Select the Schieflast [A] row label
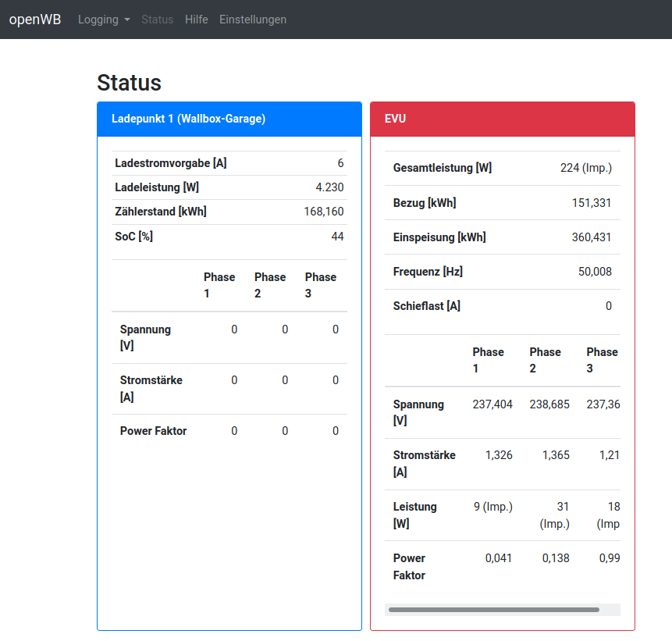The width and height of the screenshot is (672, 641). tap(426, 306)
